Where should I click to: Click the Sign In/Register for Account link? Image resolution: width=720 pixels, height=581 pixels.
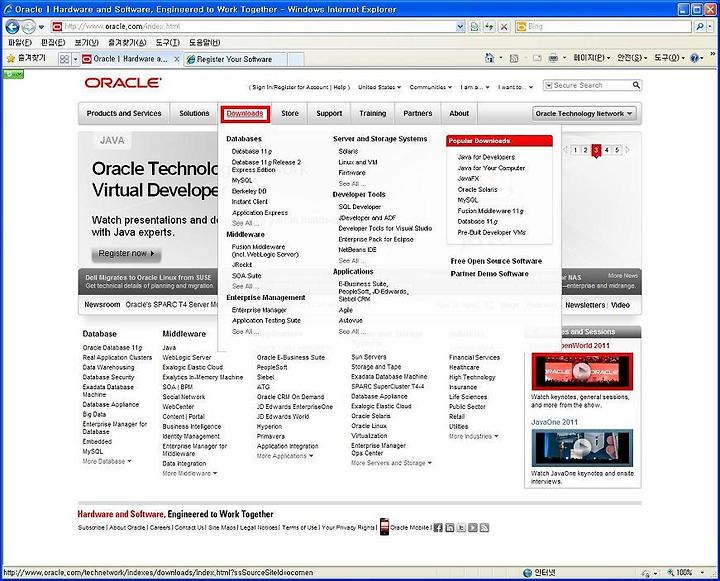[290, 87]
